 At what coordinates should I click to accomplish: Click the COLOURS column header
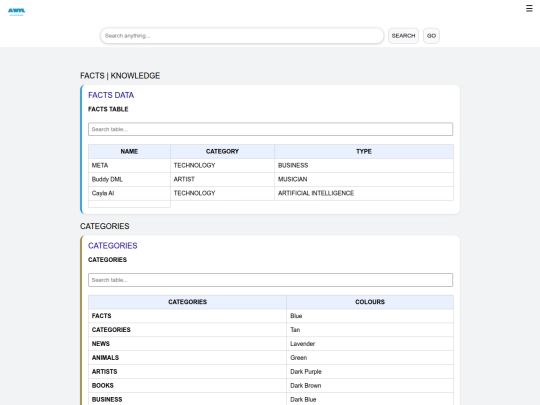370,302
